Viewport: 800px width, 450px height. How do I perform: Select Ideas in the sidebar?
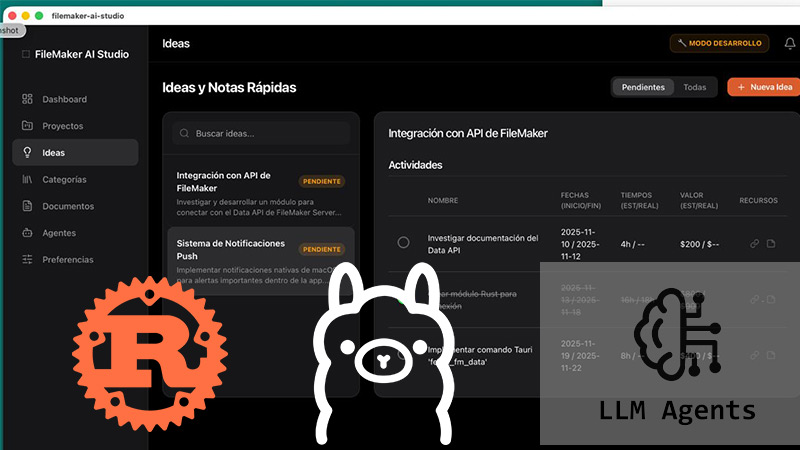pos(75,153)
